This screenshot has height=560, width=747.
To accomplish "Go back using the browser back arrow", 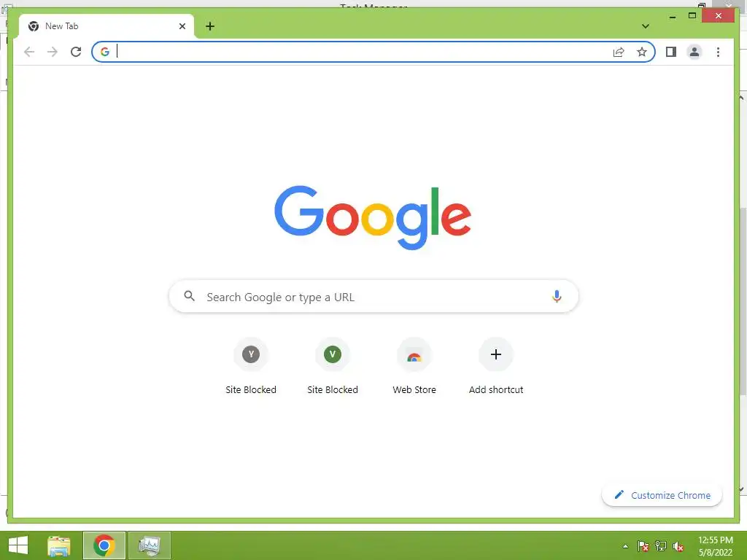I will (29, 52).
